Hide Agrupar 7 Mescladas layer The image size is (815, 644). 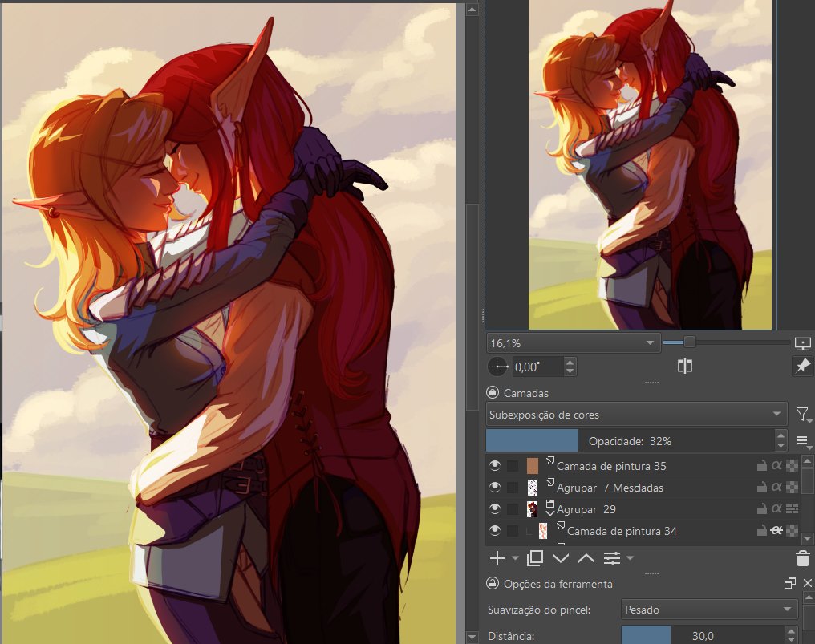pyautogui.click(x=495, y=487)
